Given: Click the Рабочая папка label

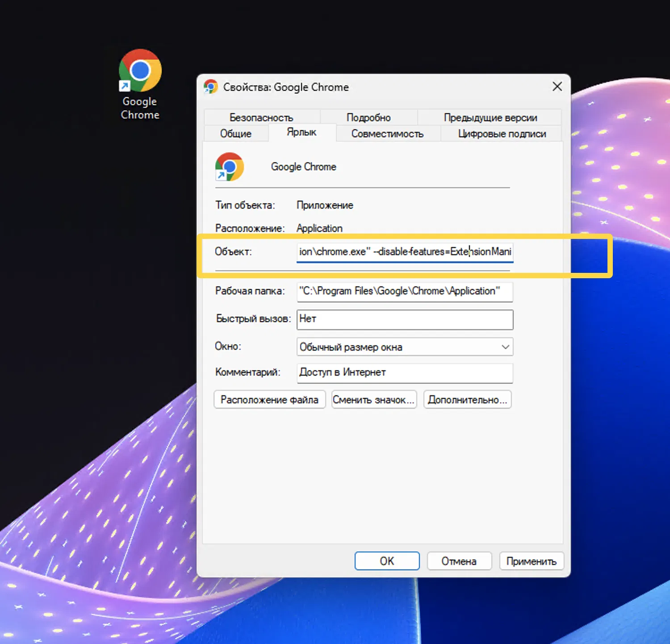Looking at the screenshot, I should [250, 291].
